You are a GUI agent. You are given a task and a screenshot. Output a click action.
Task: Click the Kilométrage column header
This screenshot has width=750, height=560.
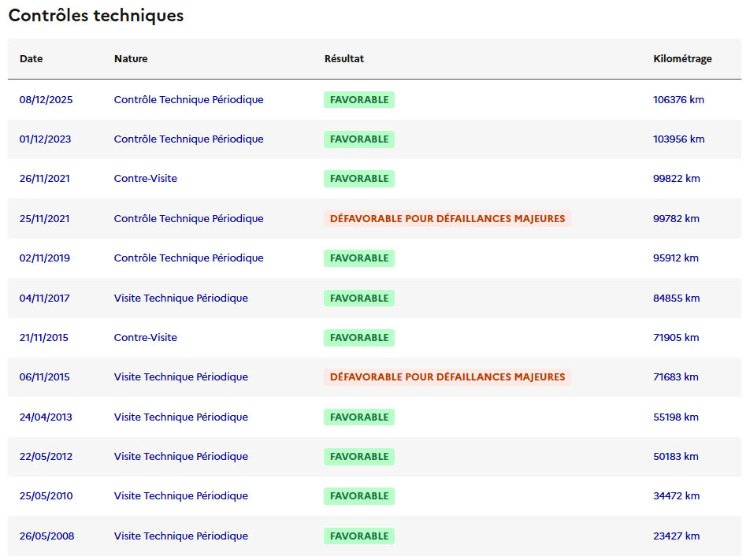click(x=682, y=59)
